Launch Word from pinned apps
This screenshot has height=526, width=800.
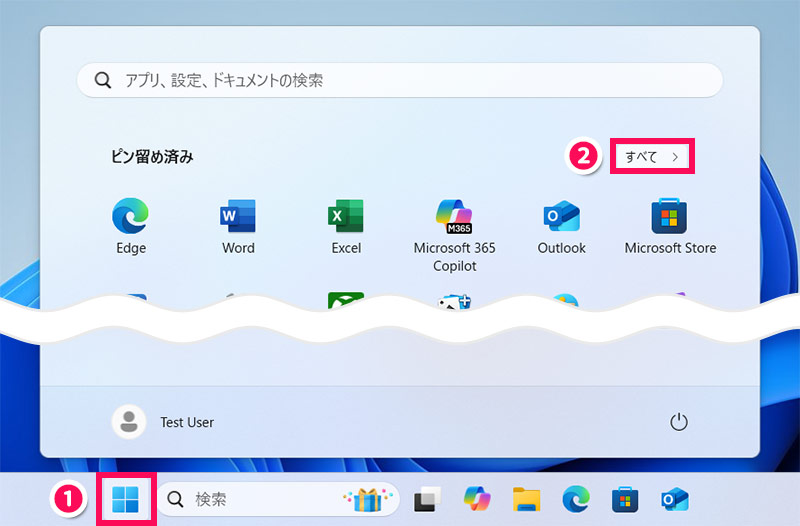point(238,226)
